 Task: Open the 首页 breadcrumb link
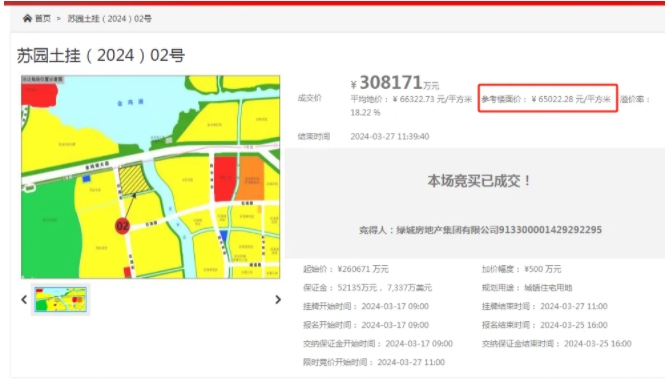43,19
